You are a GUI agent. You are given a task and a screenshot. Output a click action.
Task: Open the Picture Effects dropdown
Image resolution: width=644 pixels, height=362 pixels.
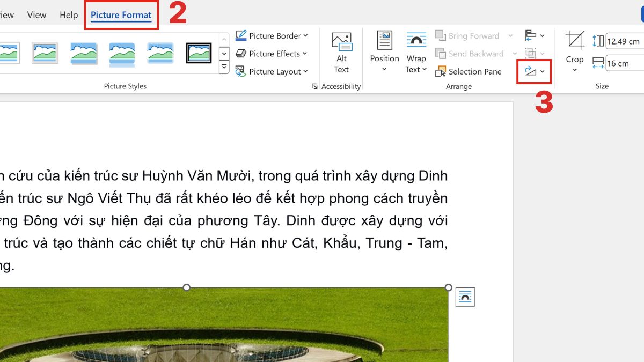coord(272,54)
